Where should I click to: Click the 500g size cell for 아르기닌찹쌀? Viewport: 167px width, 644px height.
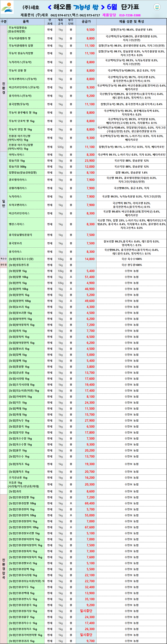click(60, 147)
